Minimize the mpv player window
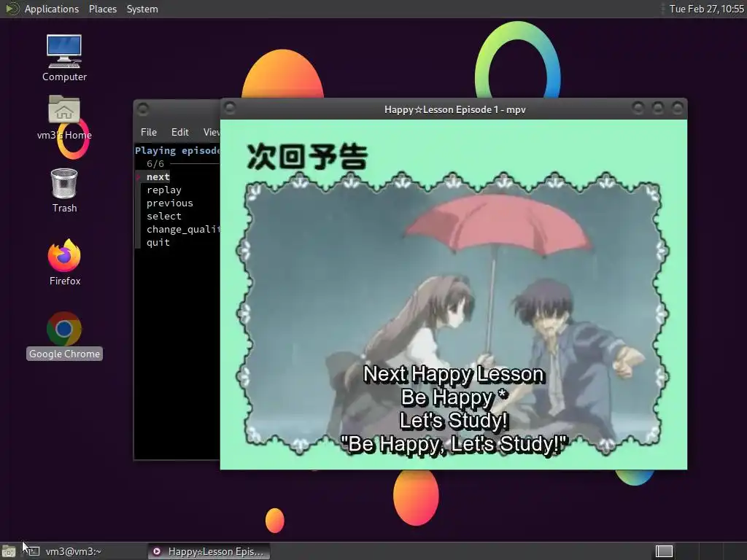This screenshot has width=747, height=560. click(x=638, y=108)
